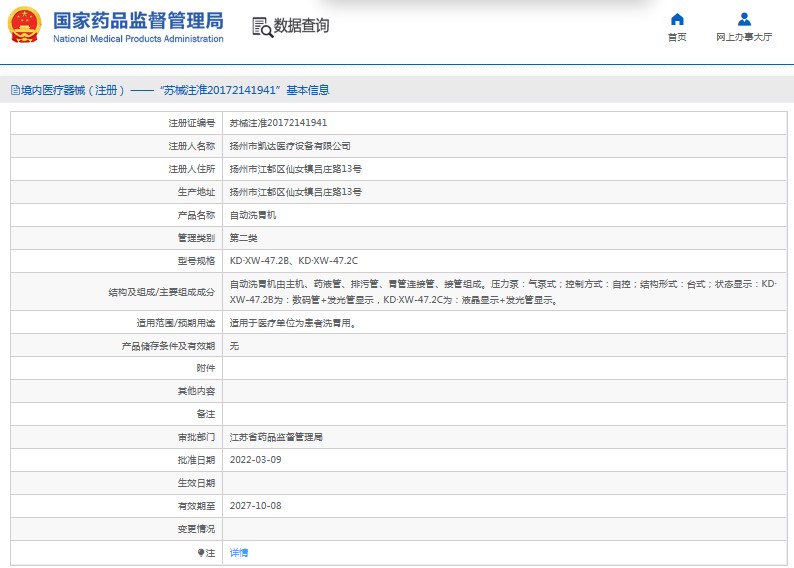Click the 型号规格 label
Image resolution: width=794 pixels, height=568 pixels.
(196, 261)
